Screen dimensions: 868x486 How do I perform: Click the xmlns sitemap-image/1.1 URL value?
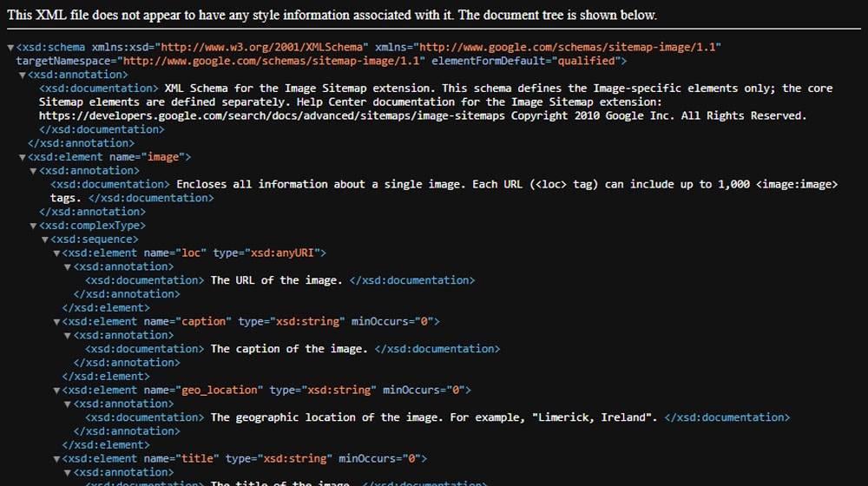point(569,47)
